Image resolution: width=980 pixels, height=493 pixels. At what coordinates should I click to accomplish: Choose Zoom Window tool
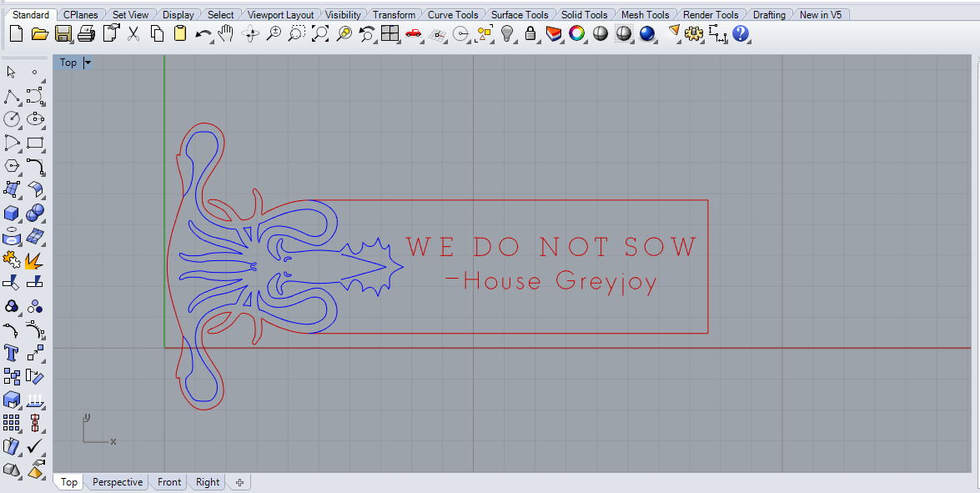click(297, 33)
